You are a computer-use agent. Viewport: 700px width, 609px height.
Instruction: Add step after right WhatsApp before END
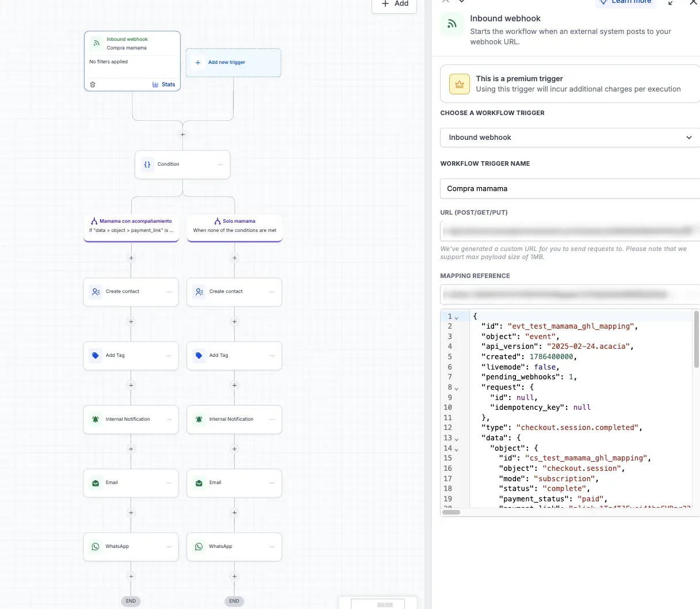click(235, 576)
